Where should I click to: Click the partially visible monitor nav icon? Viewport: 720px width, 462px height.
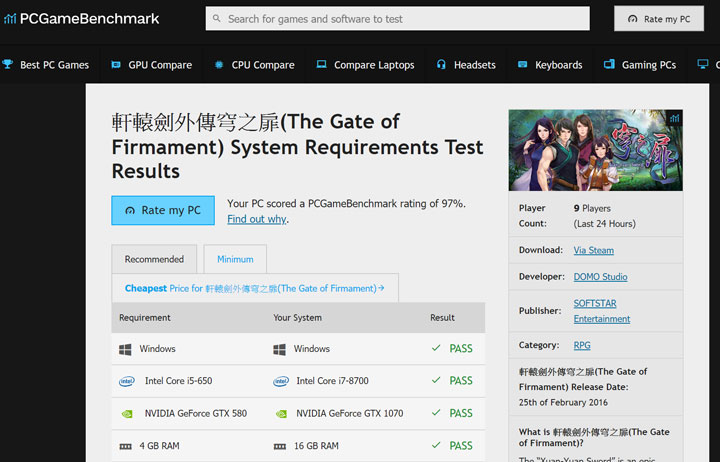(x=703, y=64)
